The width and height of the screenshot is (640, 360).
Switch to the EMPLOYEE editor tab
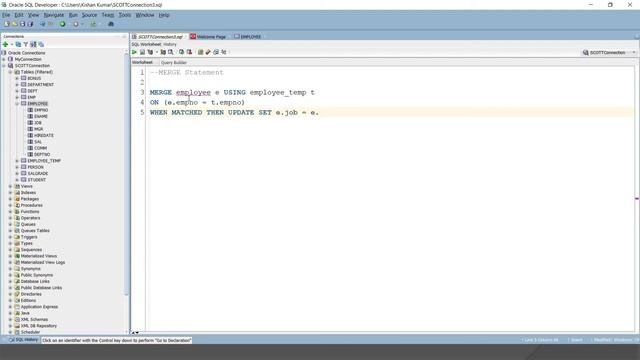[248, 37]
